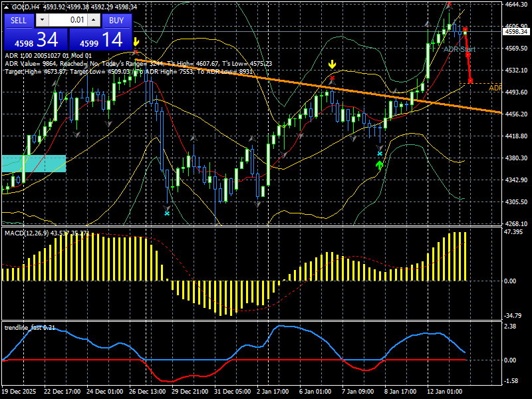Click the SELL button
The image size is (532, 399).
[19, 21]
